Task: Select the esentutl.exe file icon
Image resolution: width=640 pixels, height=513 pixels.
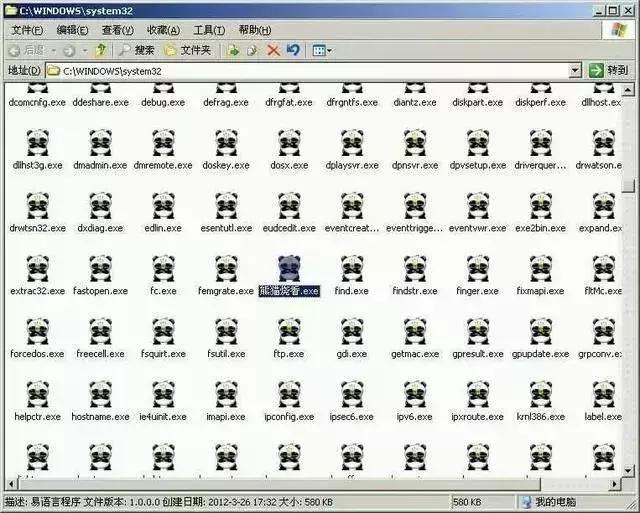Action: click(226, 205)
